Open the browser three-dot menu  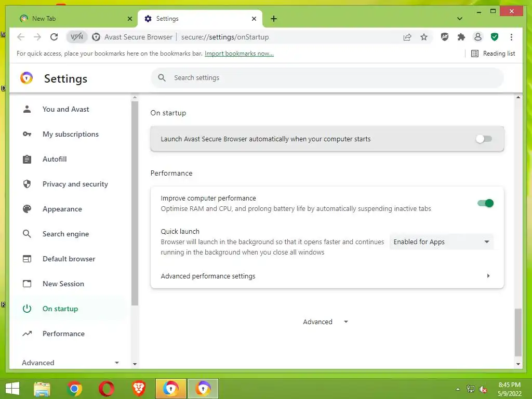(511, 37)
